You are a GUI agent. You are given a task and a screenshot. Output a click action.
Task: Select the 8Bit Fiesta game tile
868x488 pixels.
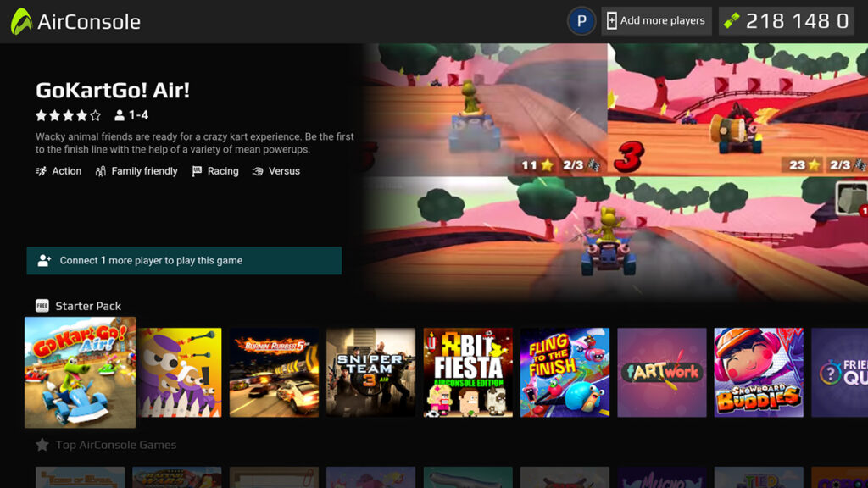click(x=468, y=373)
